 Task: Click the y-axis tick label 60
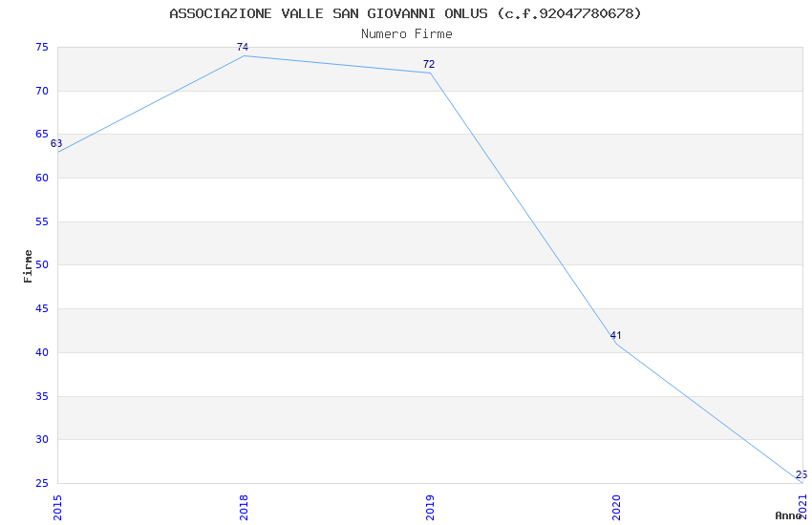42,178
